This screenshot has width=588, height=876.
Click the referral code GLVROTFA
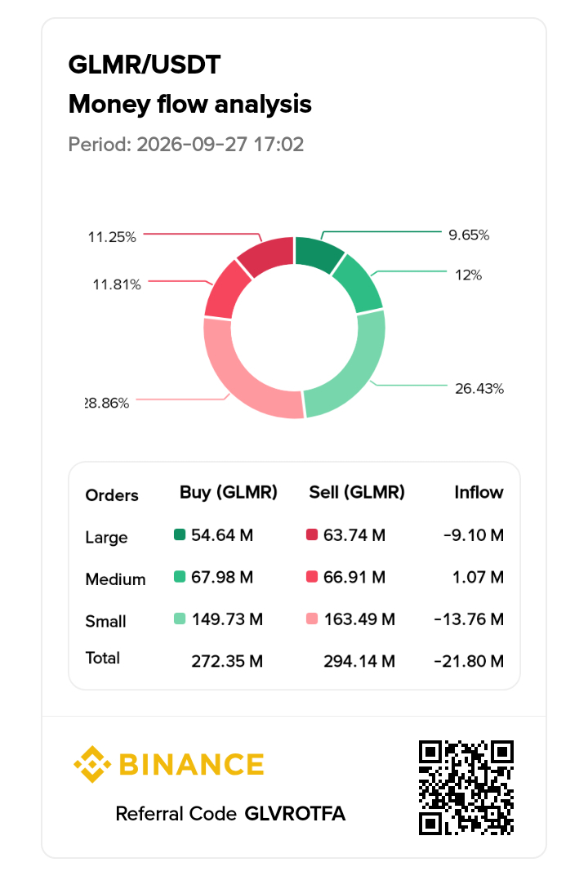[295, 813]
